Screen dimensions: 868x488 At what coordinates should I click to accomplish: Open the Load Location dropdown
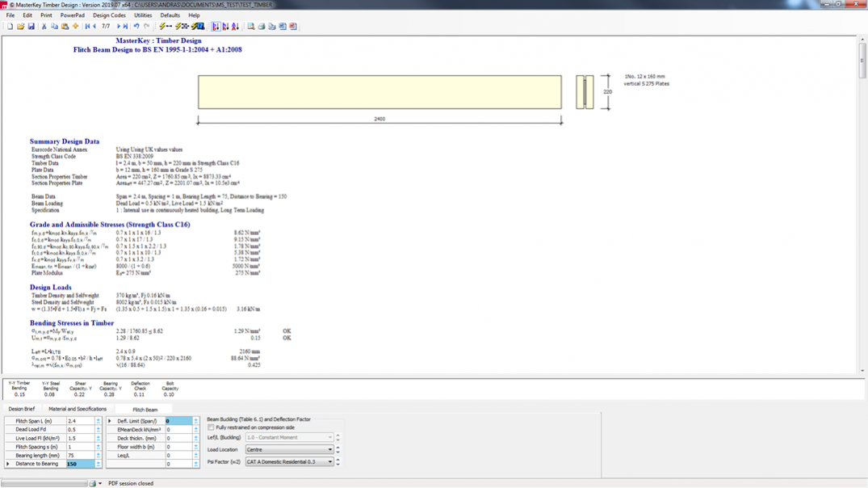[290, 450]
